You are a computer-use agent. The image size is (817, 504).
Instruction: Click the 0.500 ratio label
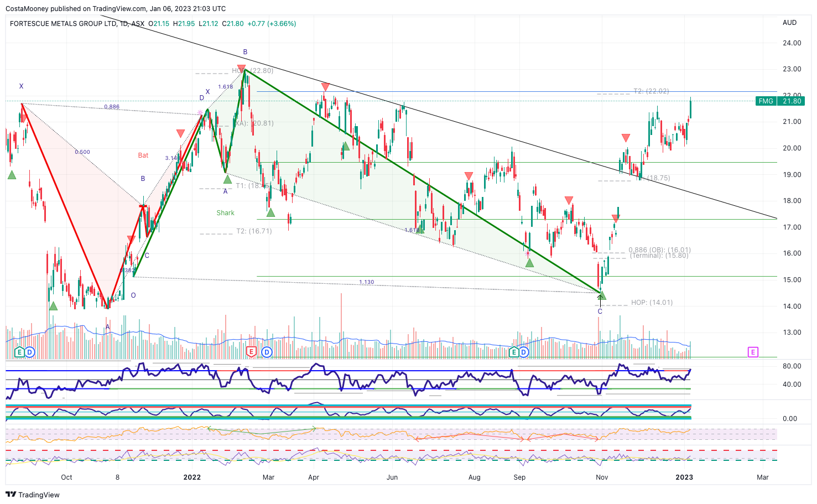(x=82, y=152)
